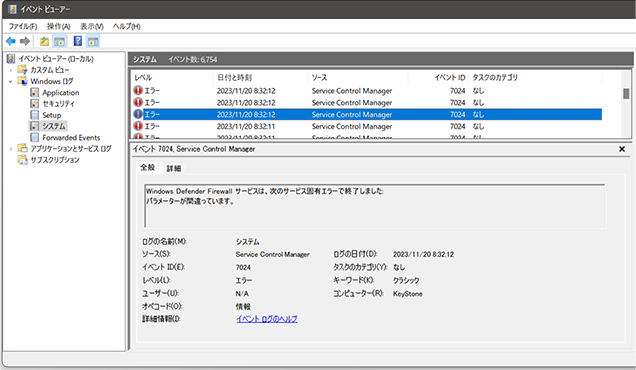This screenshot has height=370, width=636.
Task: Click the Event Viewer title bar app icon
Action: pyautogui.click(x=13, y=9)
